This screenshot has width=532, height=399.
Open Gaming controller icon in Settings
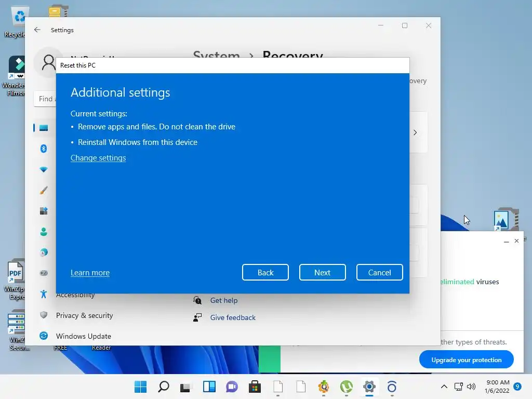click(x=44, y=273)
